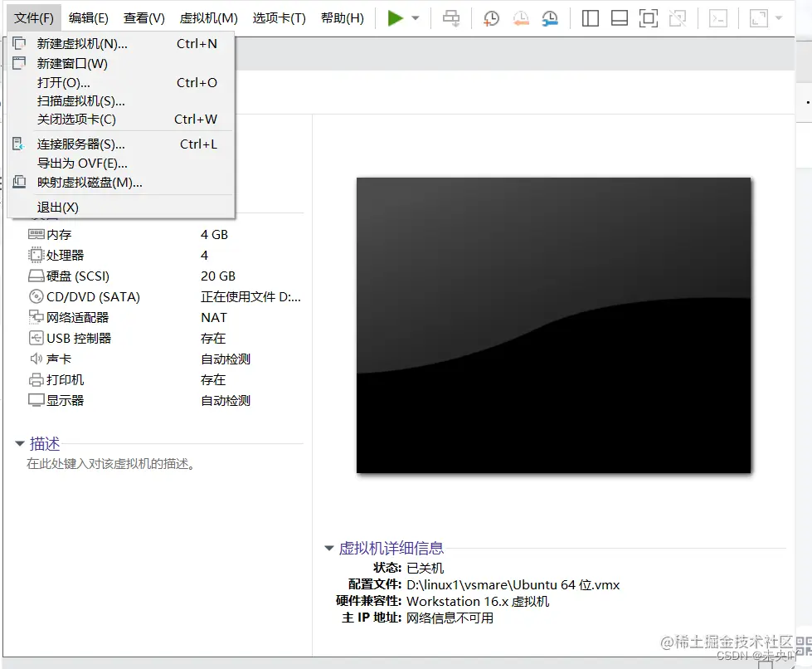Click the 4 GB memory value
Image resolution: width=812 pixels, height=669 pixels.
(x=214, y=235)
